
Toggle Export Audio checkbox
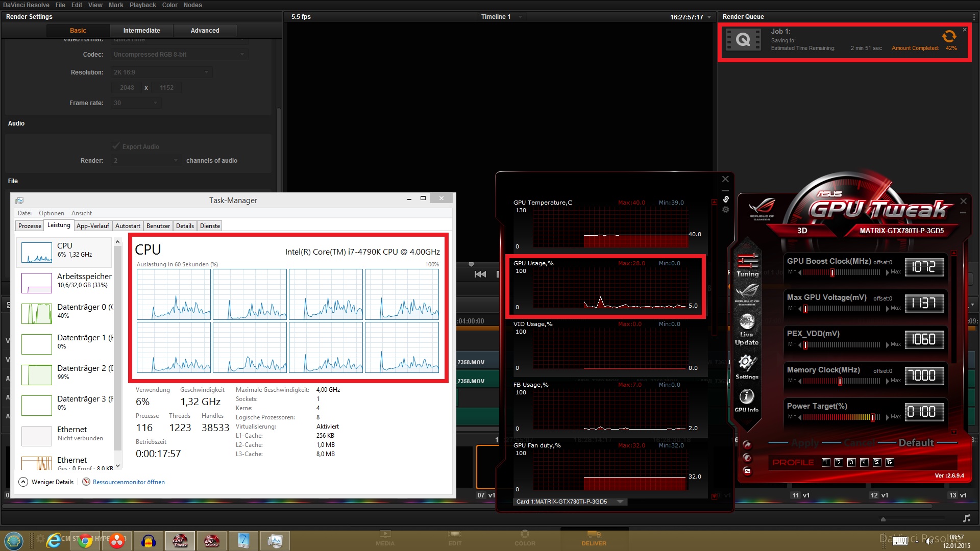(x=115, y=146)
